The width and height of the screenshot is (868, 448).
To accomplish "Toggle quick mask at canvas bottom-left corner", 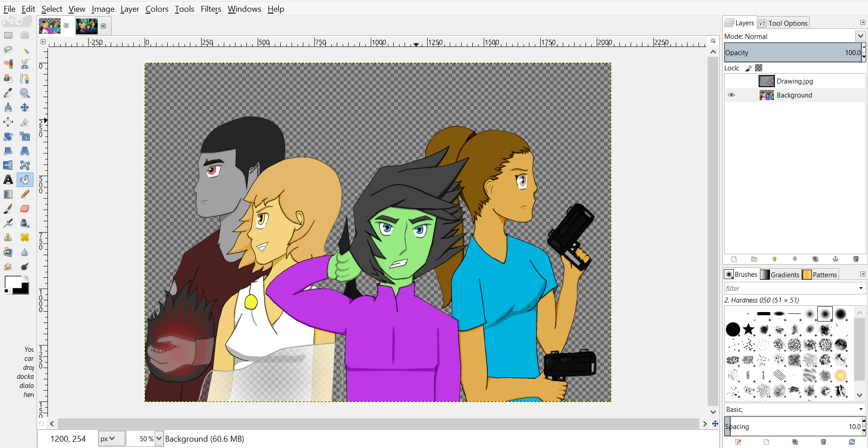I will click(x=42, y=424).
